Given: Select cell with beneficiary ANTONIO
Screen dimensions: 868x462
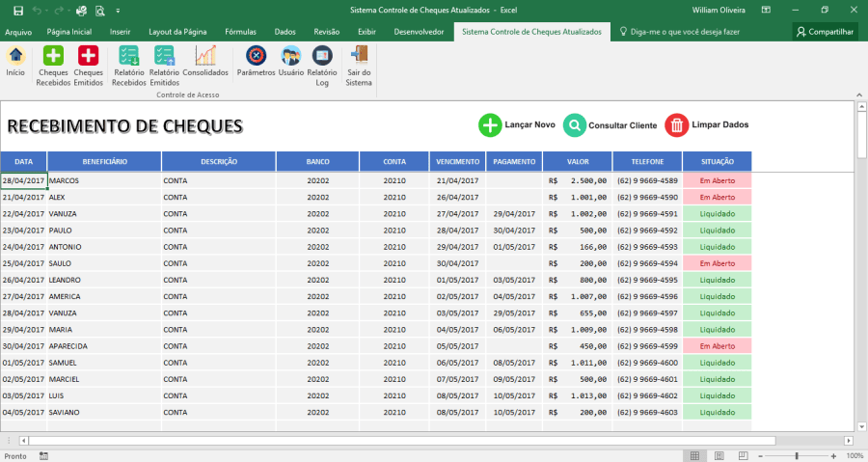Looking at the screenshot, I should tap(104, 247).
